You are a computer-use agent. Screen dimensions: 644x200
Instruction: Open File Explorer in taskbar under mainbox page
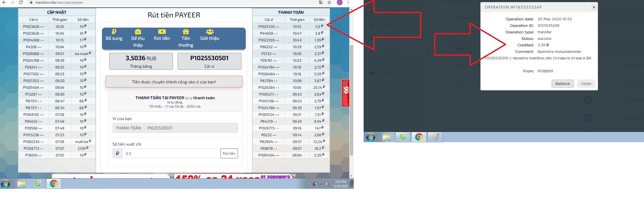click(x=22, y=184)
